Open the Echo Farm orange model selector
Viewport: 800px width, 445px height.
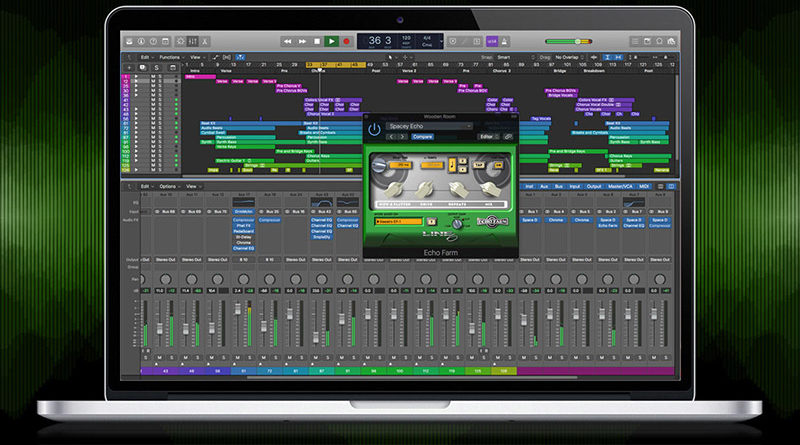(398, 221)
